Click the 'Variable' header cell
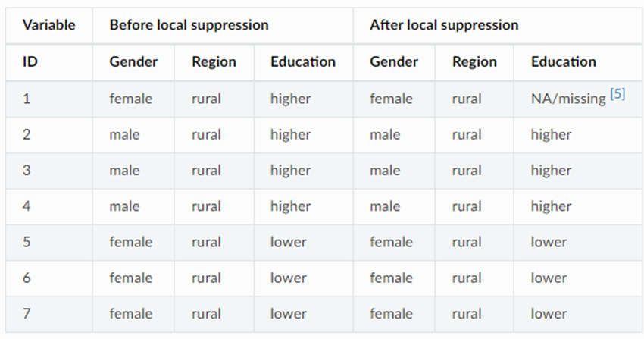644x339 pixels. point(48,25)
